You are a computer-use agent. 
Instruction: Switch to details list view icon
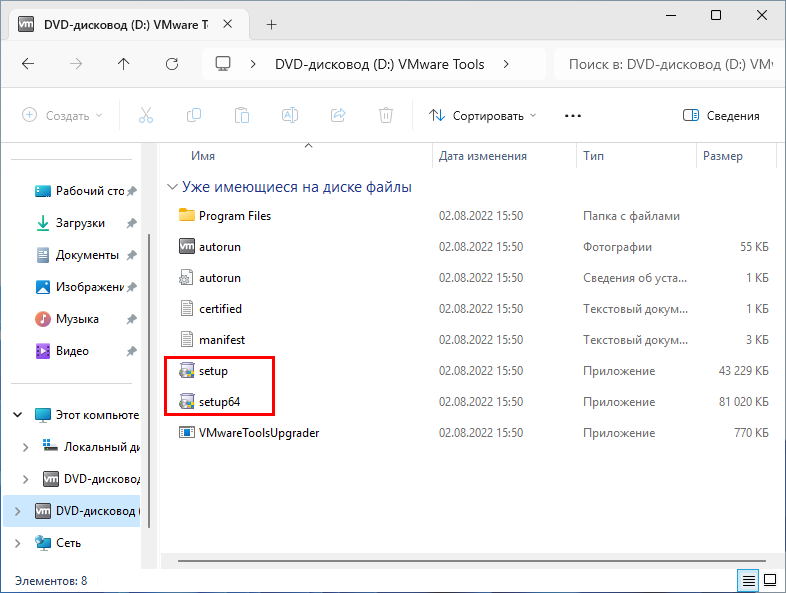pyautogui.click(x=748, y=581)
